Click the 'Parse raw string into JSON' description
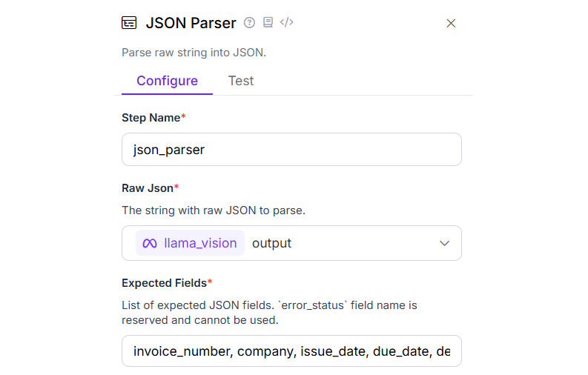Screen dimensions: 588x375 [194, 53]
